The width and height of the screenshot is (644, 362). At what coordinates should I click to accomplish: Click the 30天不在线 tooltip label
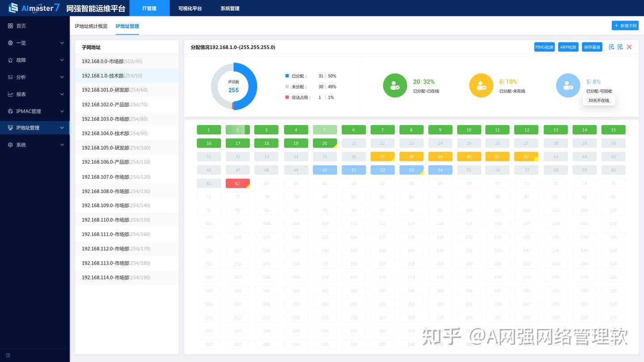tap(599, 101)
